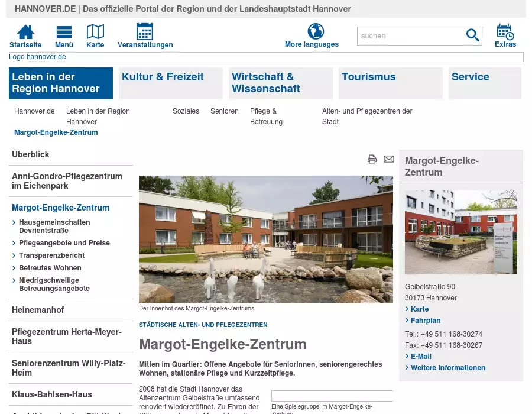Click the Startseite home icon
Screen dimensions: 532x414
pyautogui.click(x=25, y=32)
